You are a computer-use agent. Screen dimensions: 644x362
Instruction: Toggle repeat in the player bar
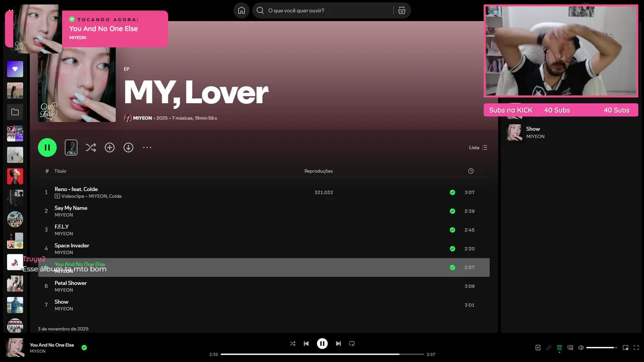352,343
